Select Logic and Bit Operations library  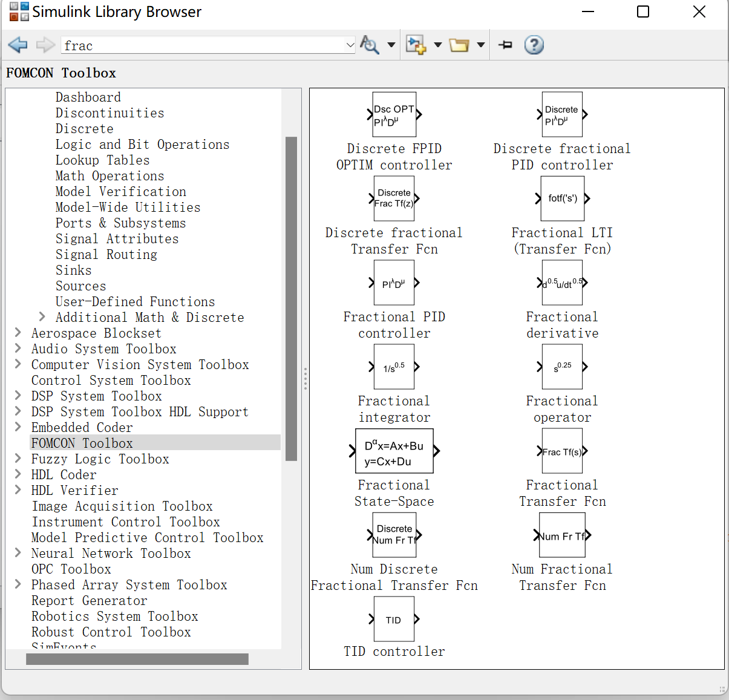click(143, 145)
